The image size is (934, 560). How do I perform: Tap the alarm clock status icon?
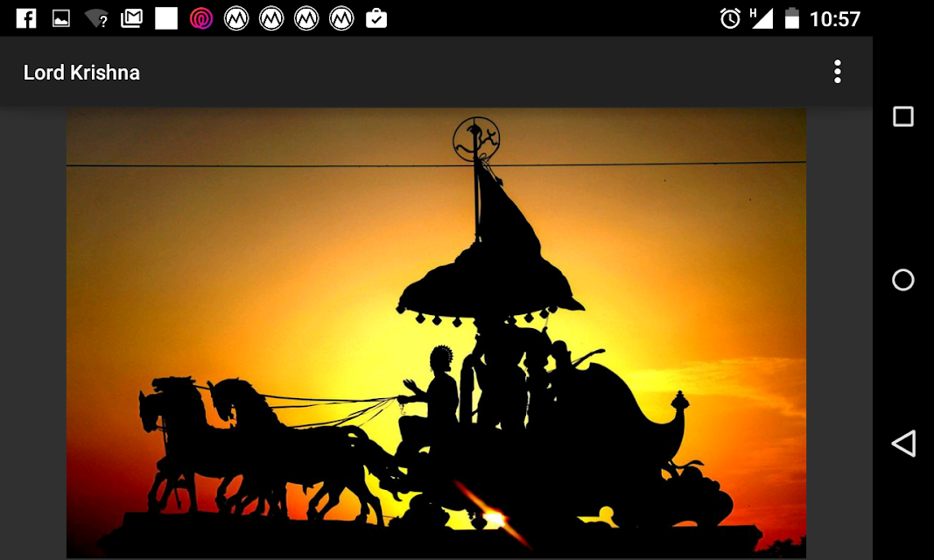(730, 18)
